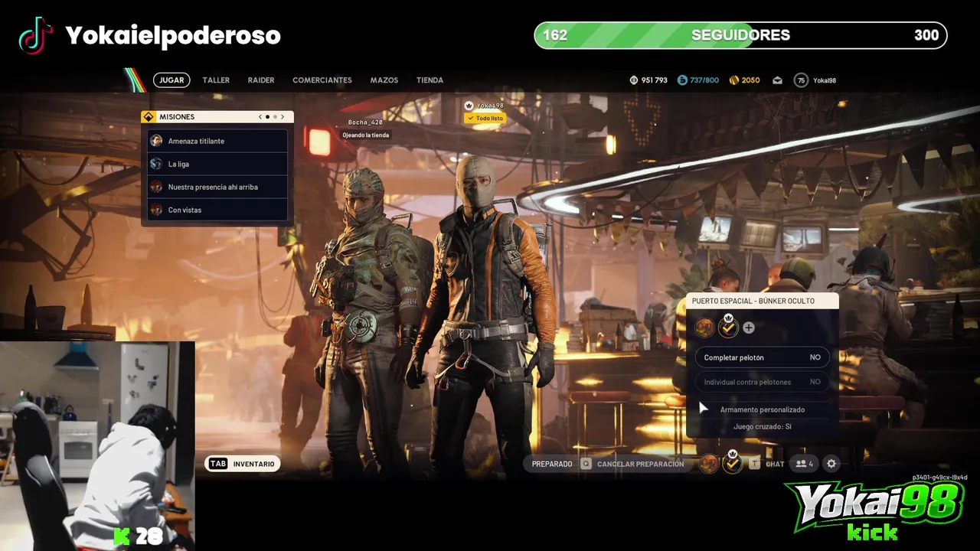
Task: Open the COMERCIANTES tab
Action: click(322, 80)
